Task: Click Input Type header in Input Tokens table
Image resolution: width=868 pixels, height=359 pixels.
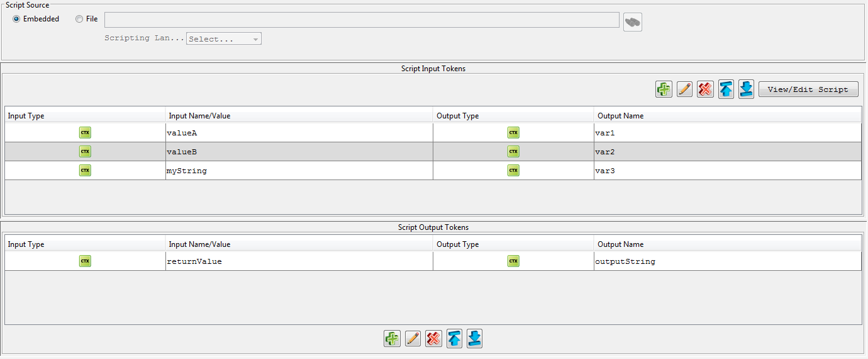Action: click(85, 115)
